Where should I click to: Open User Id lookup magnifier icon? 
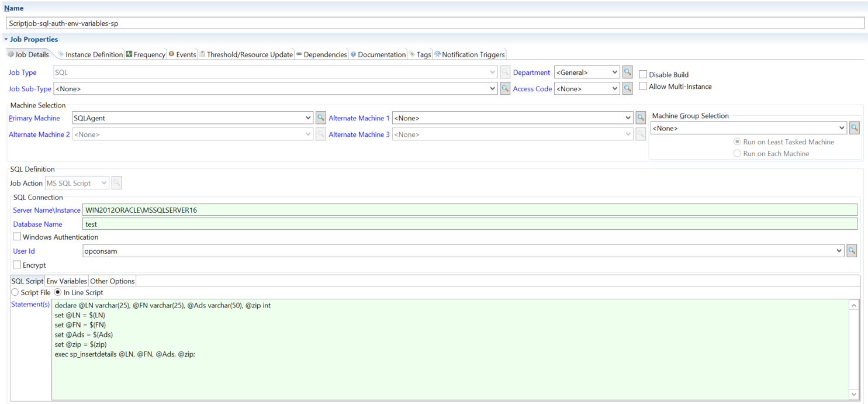point(852,250)
